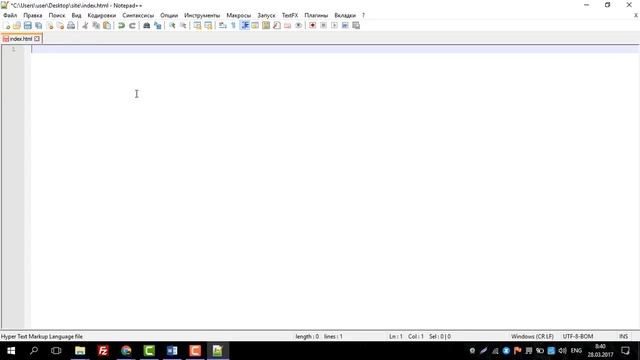The image size is (640, 360).
Task: Open the notification center icon
Action: (x=625, y=351)
